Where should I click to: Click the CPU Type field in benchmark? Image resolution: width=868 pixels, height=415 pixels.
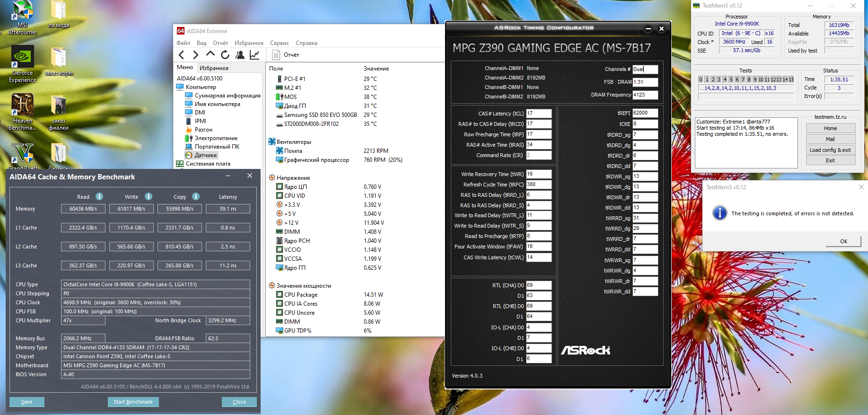[156, 284]
